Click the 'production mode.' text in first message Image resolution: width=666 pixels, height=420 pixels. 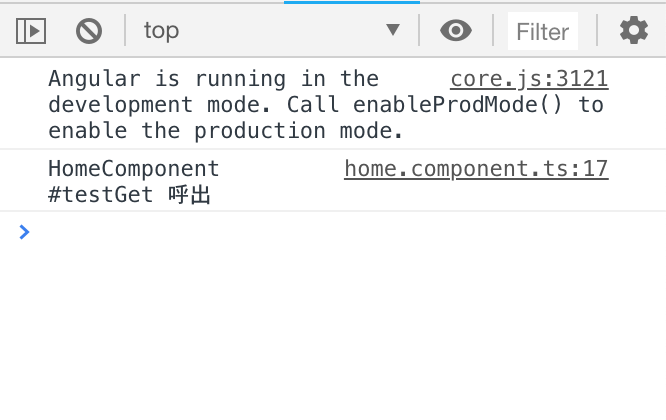(x=298, y=131)
